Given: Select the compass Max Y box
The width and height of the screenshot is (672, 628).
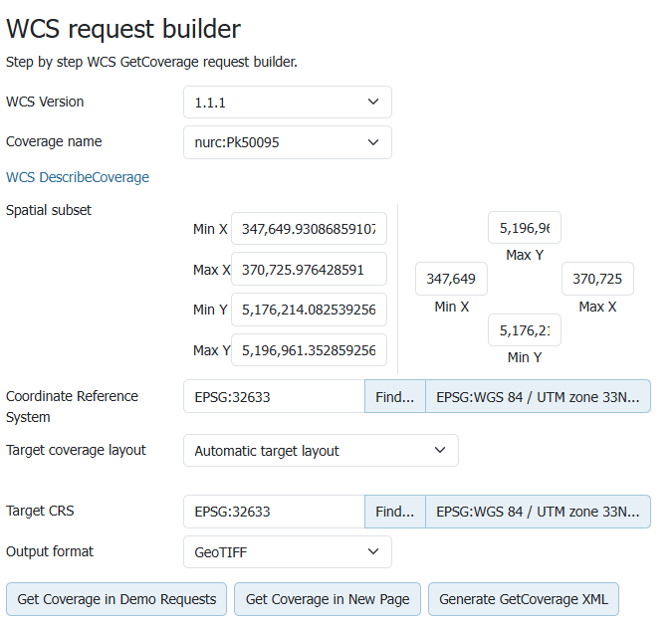Looking at the screenshot, I should coord(524,228).
